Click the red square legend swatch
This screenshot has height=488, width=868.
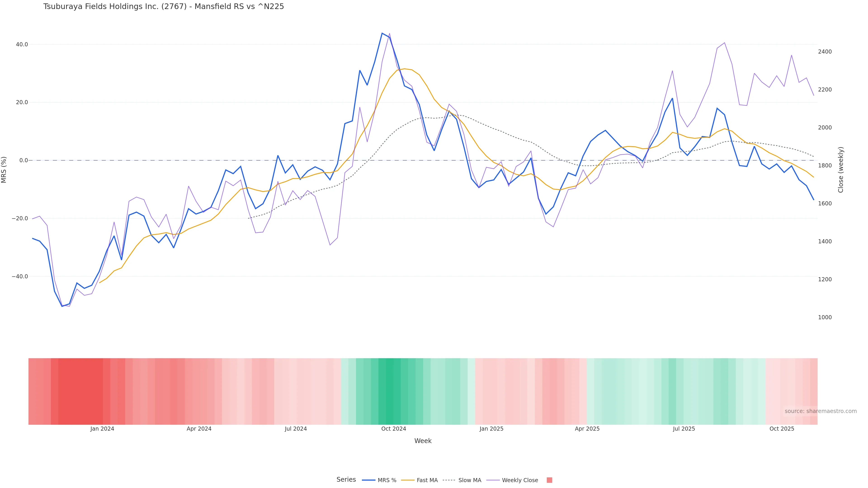[x=549, y=480]
